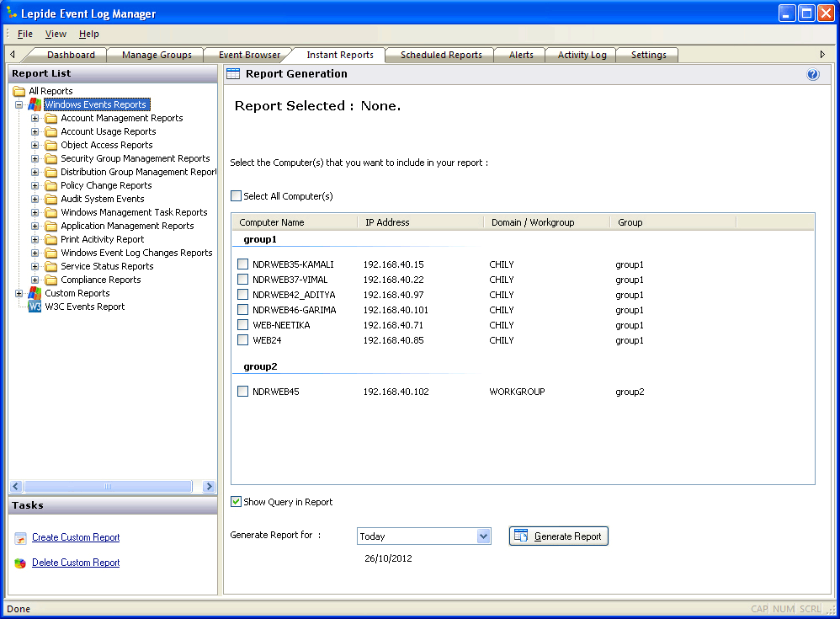Viewport: 840px width, 619px height.
Task: Open the Settings tab
Action: pos(648,55)
